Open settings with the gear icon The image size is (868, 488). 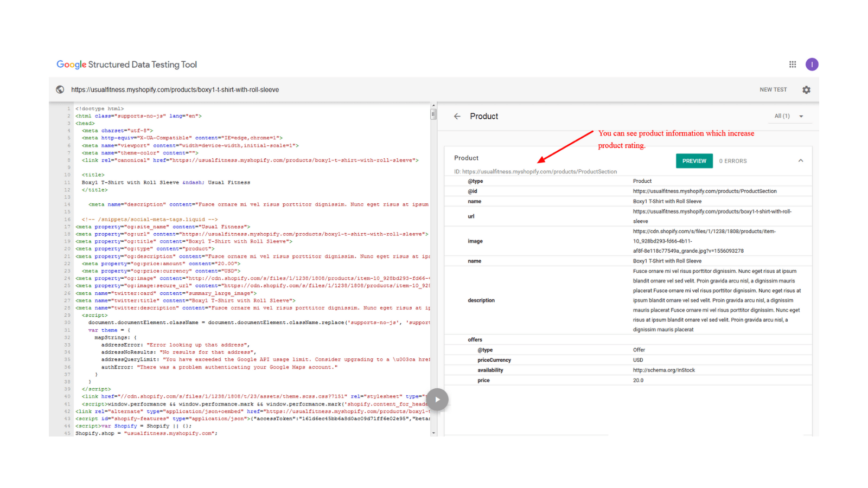(806, 90)
